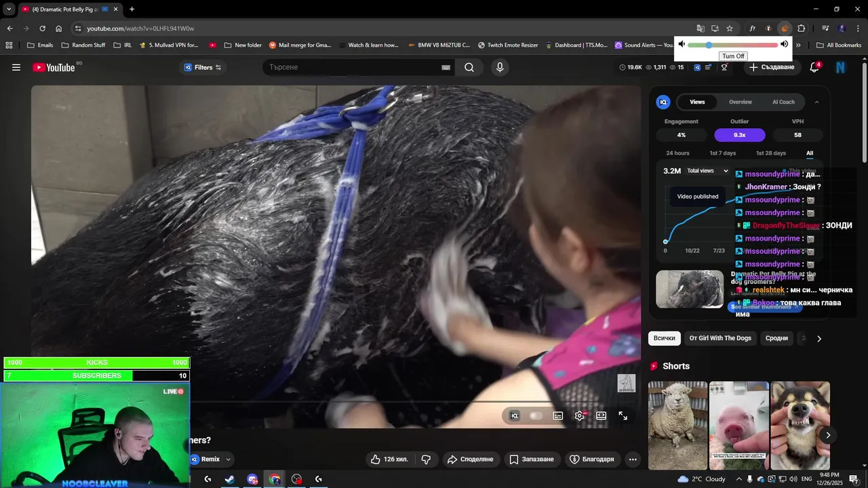Open the account avatar menu
Image resolution: width=868 pixels, height=488 pixels.
click(841, 67)
